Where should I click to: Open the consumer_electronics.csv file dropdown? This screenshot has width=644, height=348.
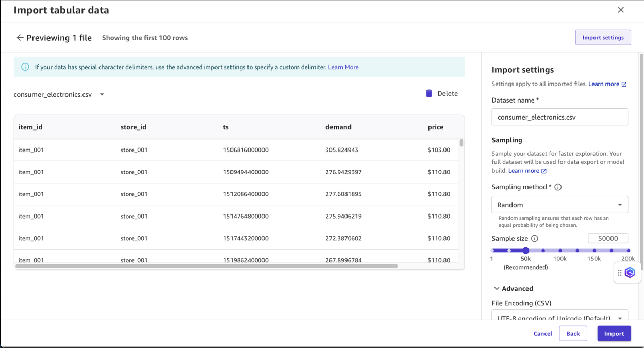pos(102,94)
